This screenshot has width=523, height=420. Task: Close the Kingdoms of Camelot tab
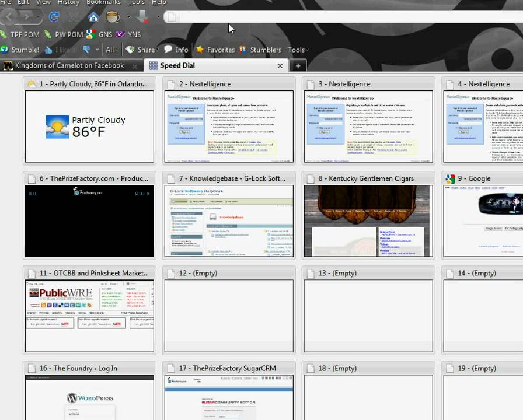(135, 66)
